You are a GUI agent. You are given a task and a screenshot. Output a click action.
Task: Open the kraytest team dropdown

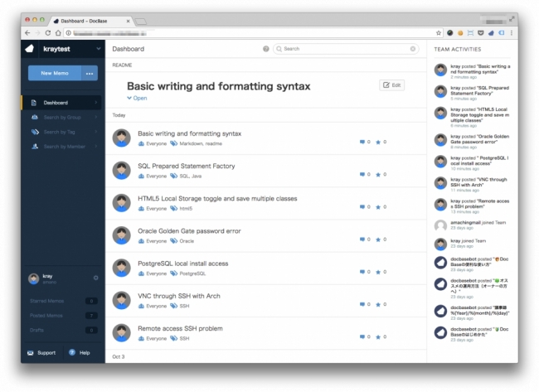(99, 49)
